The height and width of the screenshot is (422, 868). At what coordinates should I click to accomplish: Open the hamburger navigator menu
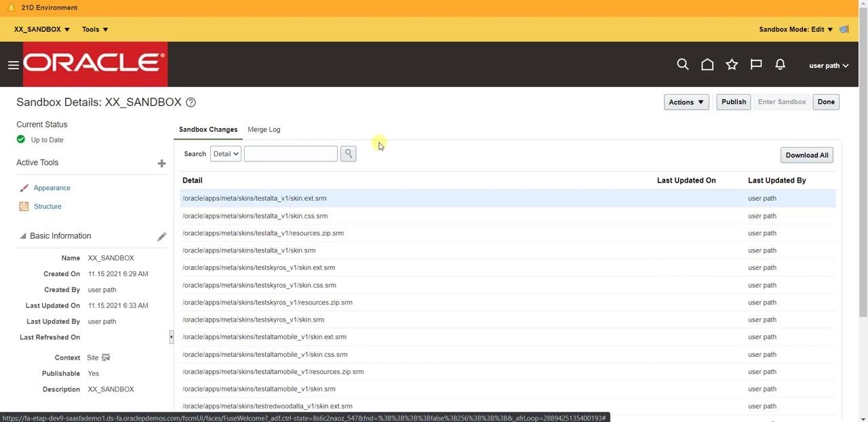pos(13,65)
